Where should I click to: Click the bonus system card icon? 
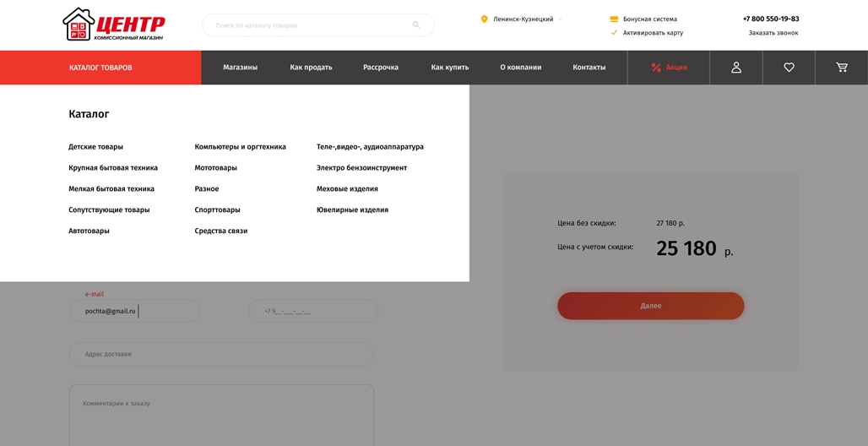[x=614, y=19]
